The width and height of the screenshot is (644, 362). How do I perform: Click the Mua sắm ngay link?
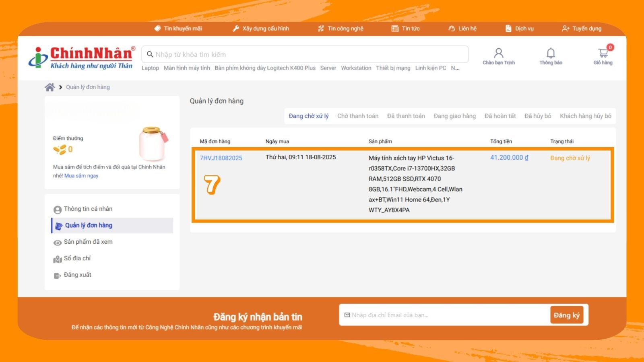tap(81, 176)
